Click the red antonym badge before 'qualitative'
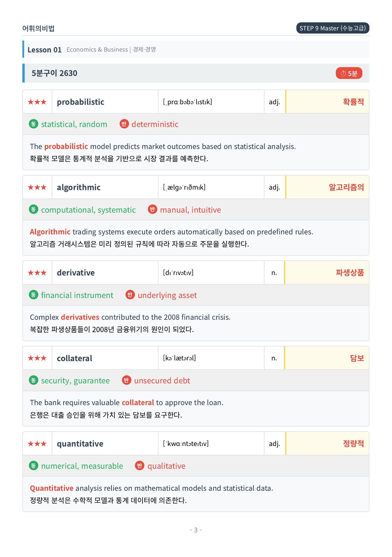Viewport: 392px width, 557px height. click(x=140, y=466)
